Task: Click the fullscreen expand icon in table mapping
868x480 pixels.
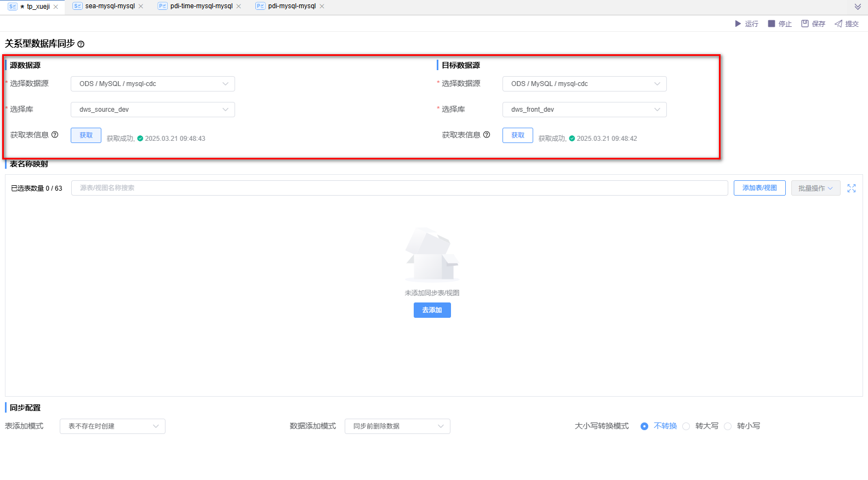Action: pos(852,188)
